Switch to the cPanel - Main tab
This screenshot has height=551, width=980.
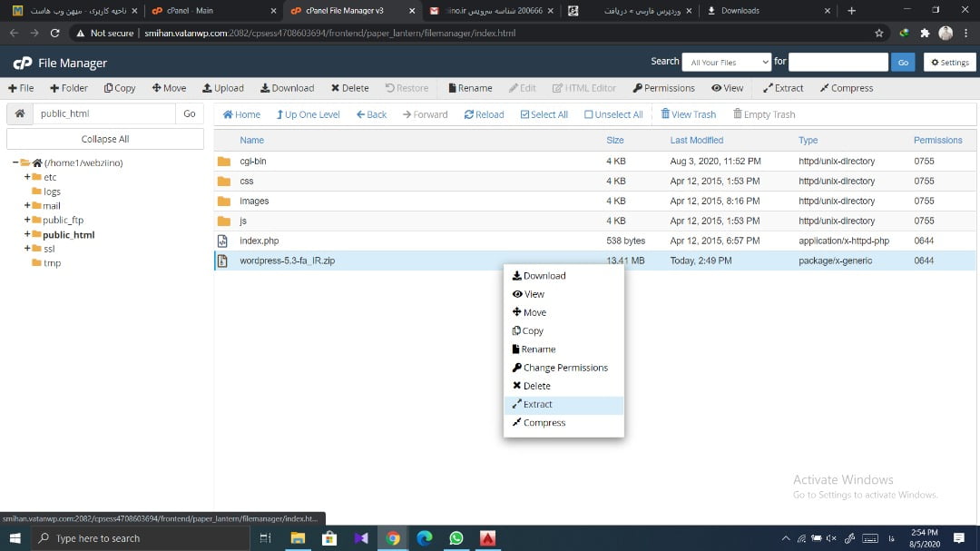tap(212, 11)
